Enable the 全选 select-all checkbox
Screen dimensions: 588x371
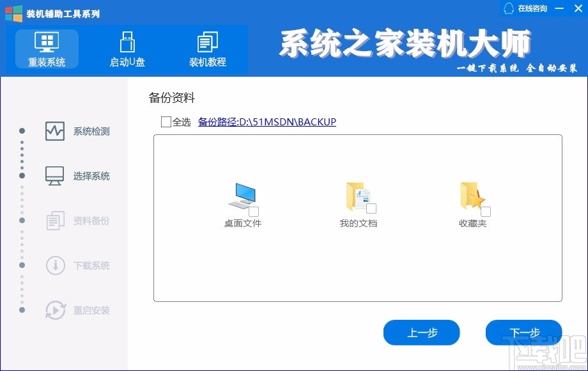click(x=166, y=122)
